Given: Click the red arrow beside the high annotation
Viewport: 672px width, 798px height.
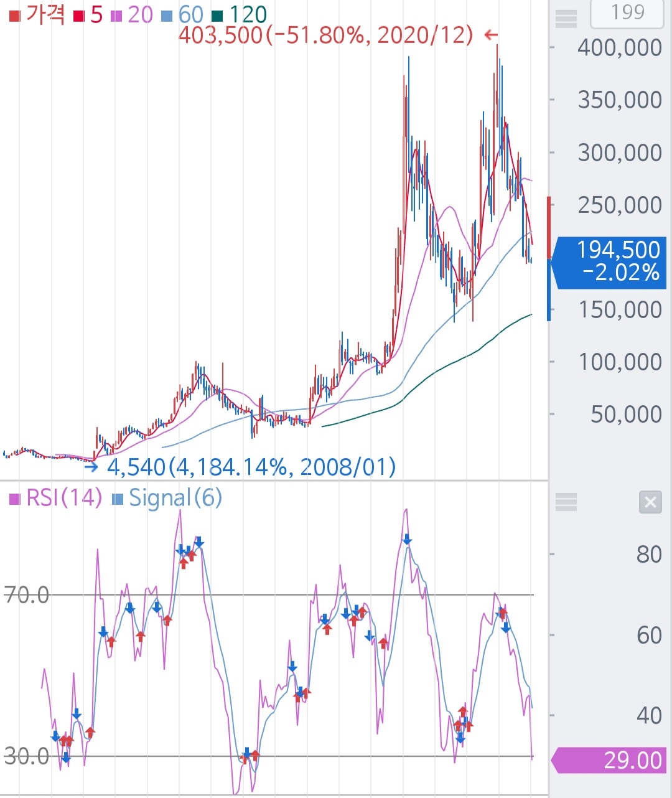Looking at the screenshot, I should click(x=492, y=35).
